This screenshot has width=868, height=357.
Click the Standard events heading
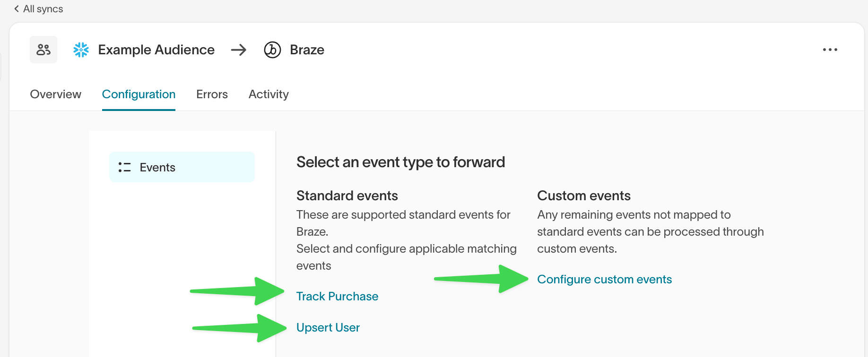pyautogui.click(x=347, y=195)
